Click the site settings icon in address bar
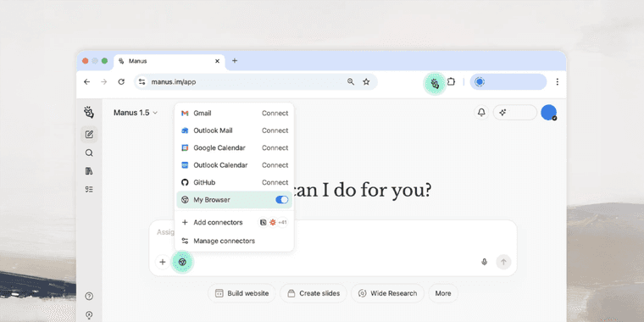Viewport: 644px width, 322px height. click(x=142, y=81)
